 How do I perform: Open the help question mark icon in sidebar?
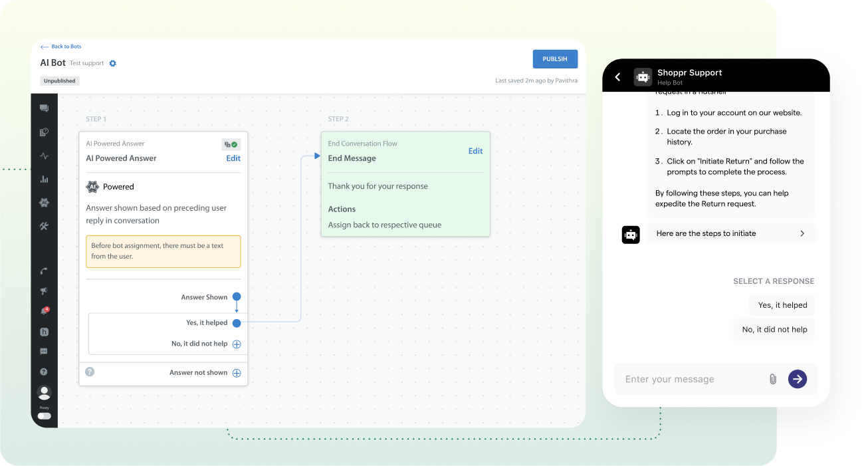[44, 371]
